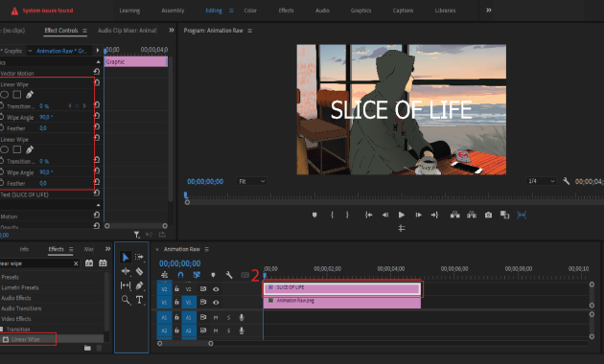Select the Razor tool
604x364 pixels.
(x=139, y=271)
